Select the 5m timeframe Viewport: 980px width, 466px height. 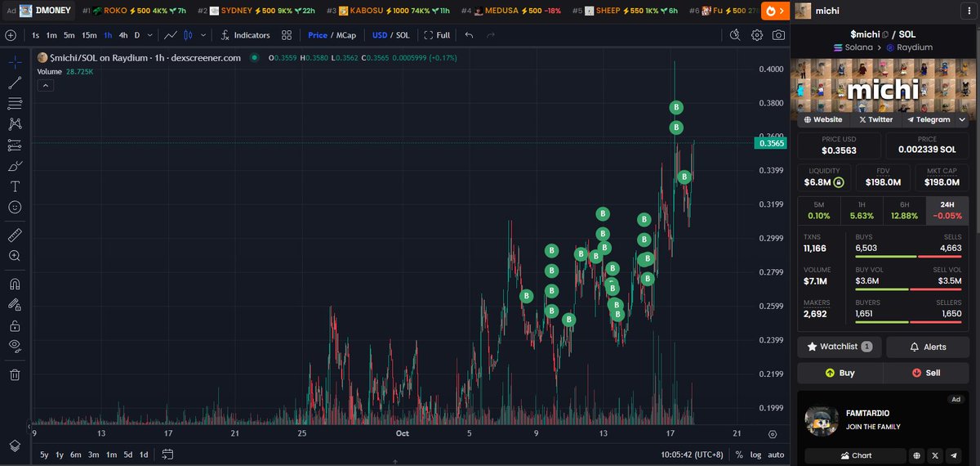pos(69,35)
